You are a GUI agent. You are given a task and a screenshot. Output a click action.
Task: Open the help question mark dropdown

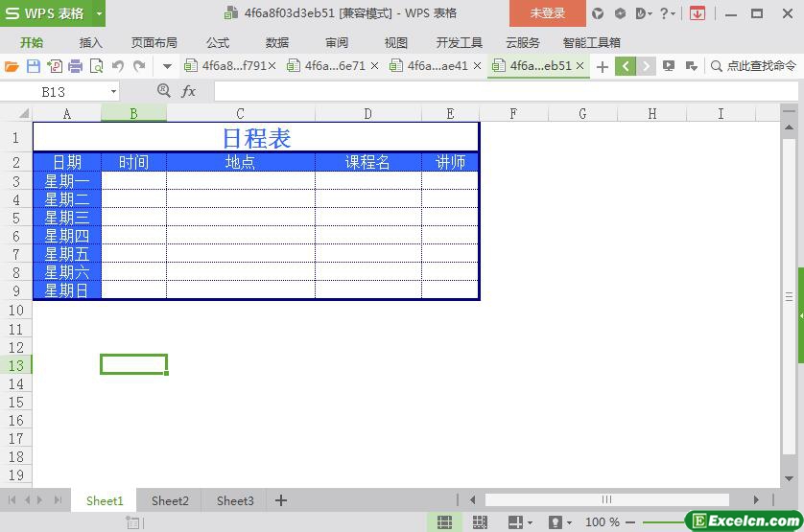coord(667,13)
